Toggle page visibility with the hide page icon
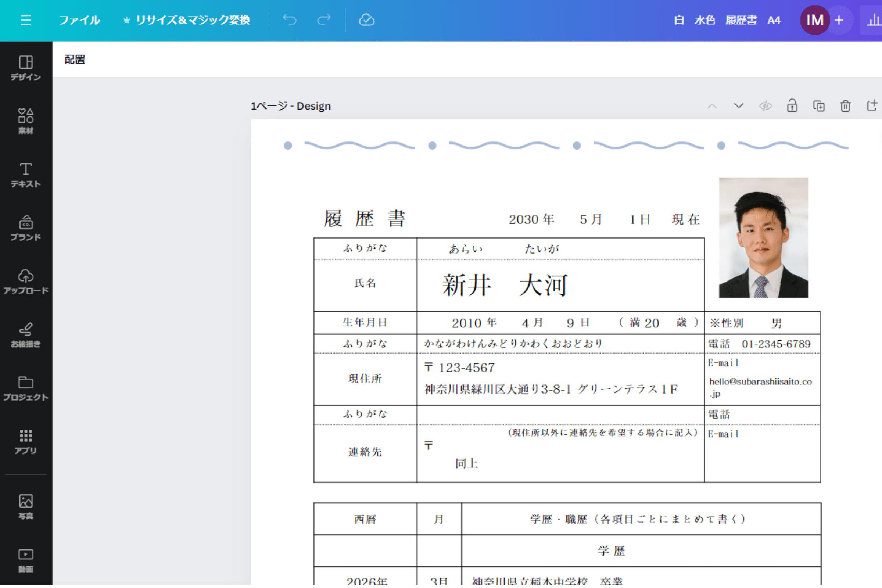 tap(766, 106)
